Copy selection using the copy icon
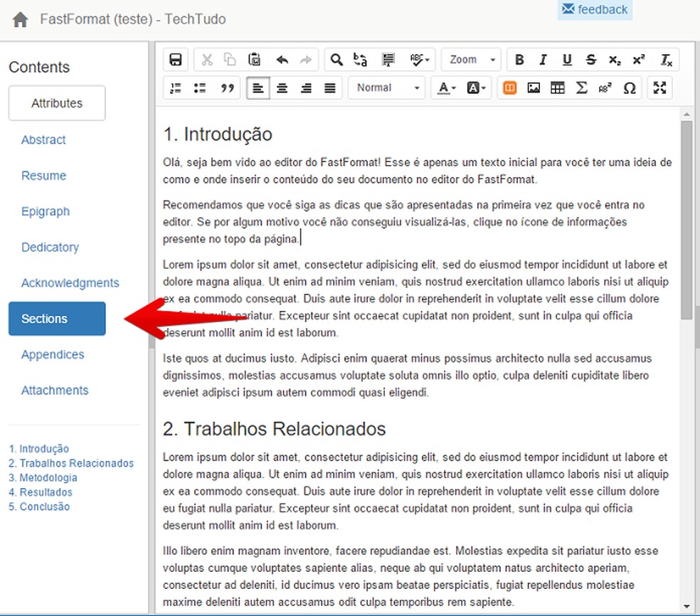The image size is (700, 616). (x=230, y=60)
